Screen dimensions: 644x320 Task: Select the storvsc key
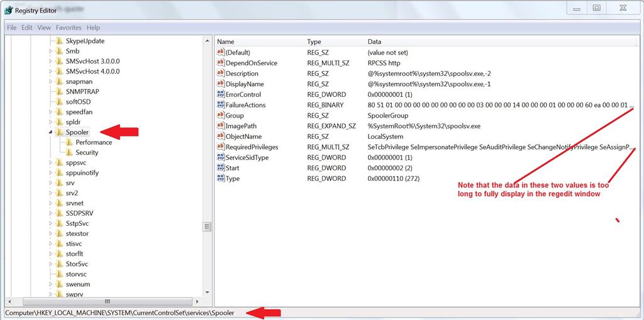coord(76,274)
